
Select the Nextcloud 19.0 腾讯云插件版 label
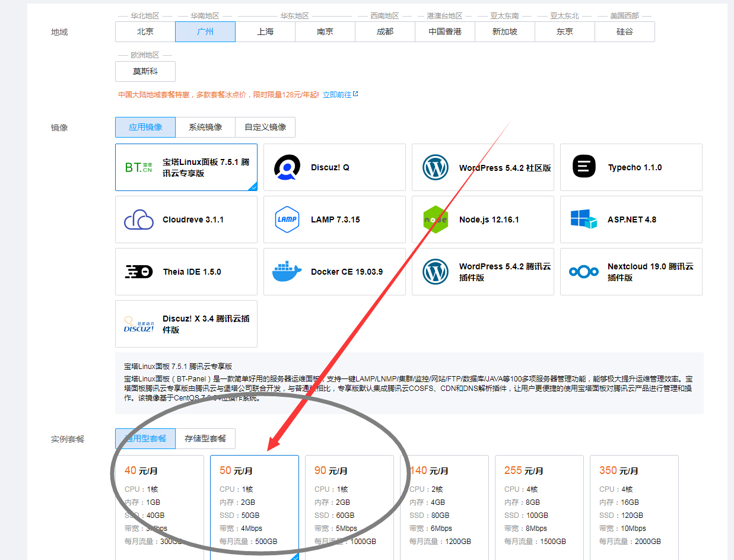650,272
